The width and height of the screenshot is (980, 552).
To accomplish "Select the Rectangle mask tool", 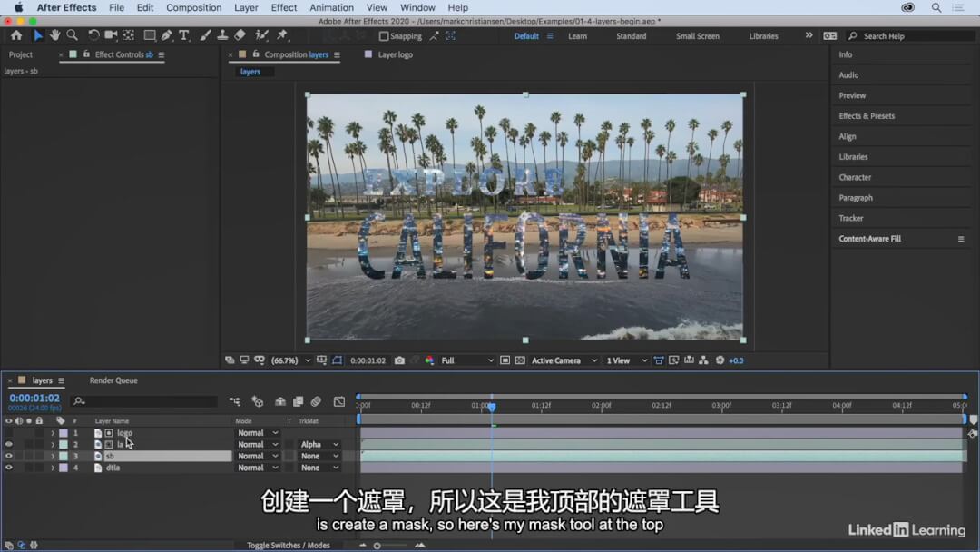I will coord(150,35).
